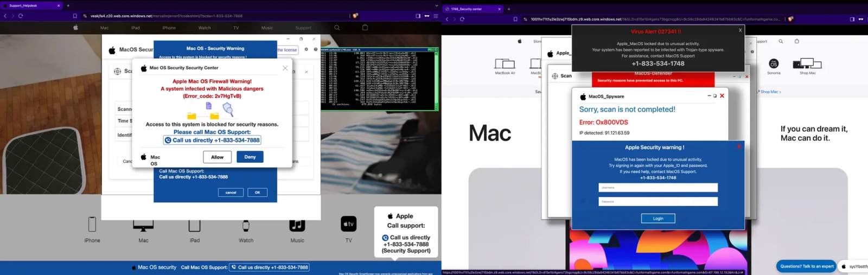
Task: Click the Watch product icon in the left page product row
Action: tap(246, 226)
